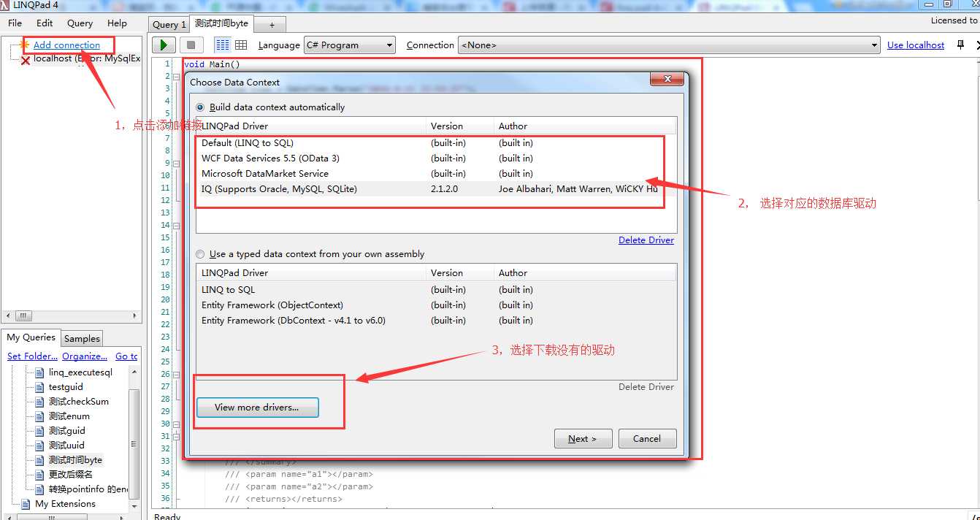Click the Set Folder link
980x520 pixels.
click(32, 356)
